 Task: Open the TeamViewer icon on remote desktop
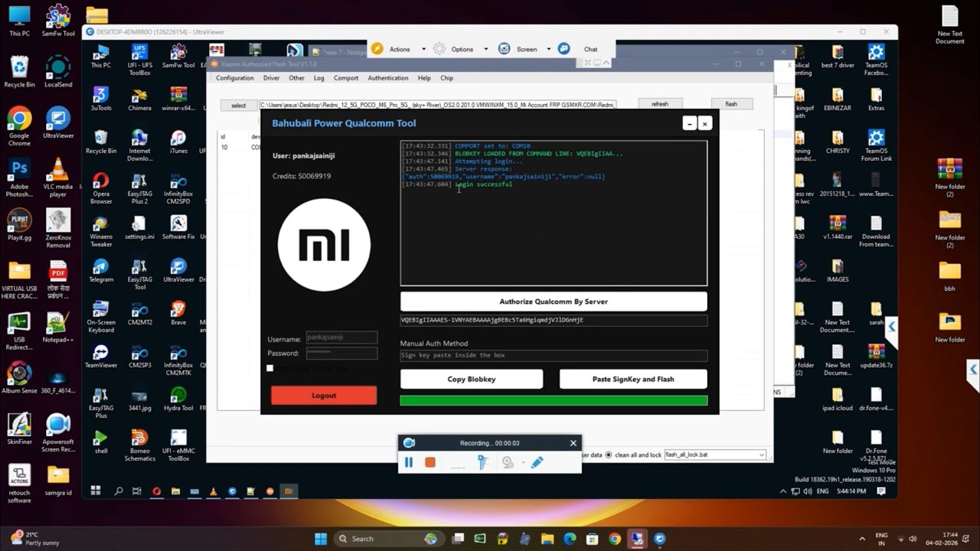[100, 356]
